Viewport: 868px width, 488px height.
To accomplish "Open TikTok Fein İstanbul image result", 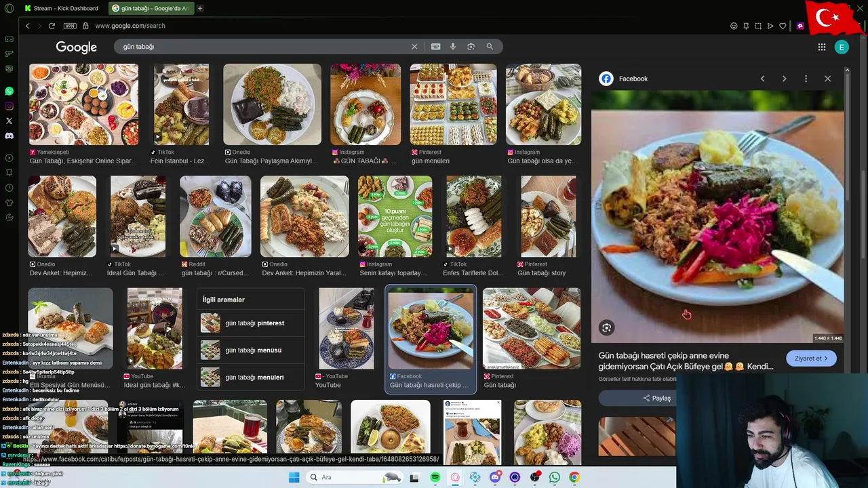I will (181, 104).
